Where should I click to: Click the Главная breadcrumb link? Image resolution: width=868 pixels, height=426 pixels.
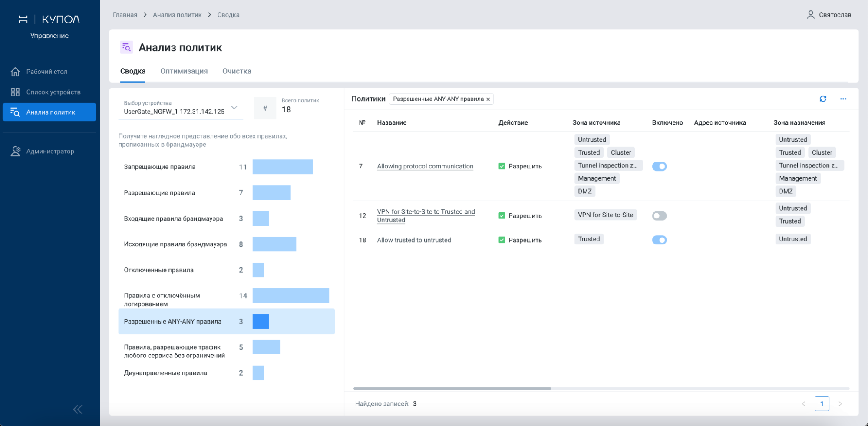point(125,15)
